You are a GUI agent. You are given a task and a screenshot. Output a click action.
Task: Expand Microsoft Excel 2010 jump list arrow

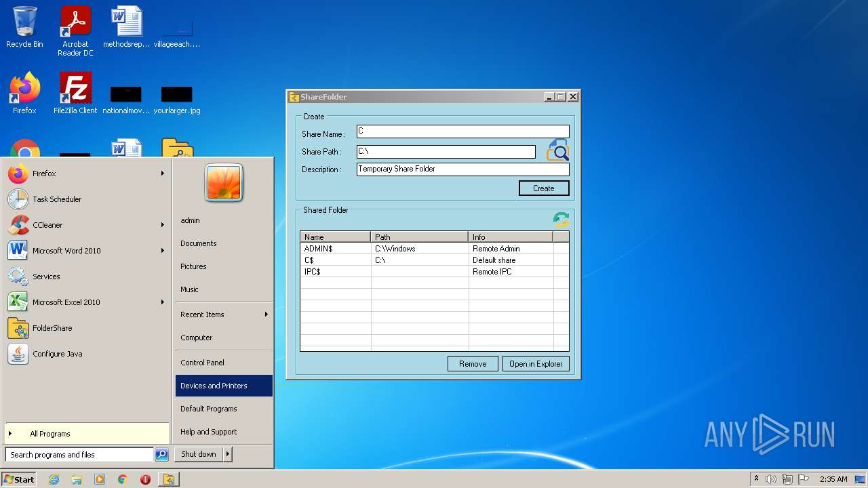coord(163,302)
